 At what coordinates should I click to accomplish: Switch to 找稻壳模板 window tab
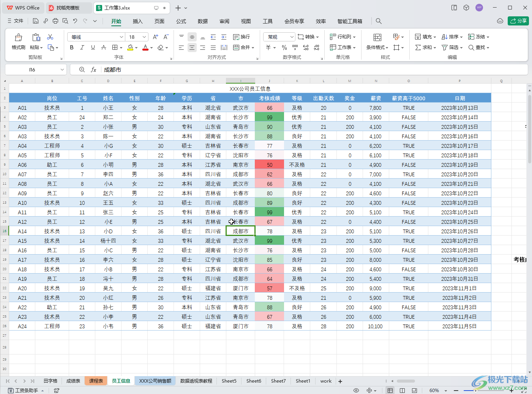point(68,8)
